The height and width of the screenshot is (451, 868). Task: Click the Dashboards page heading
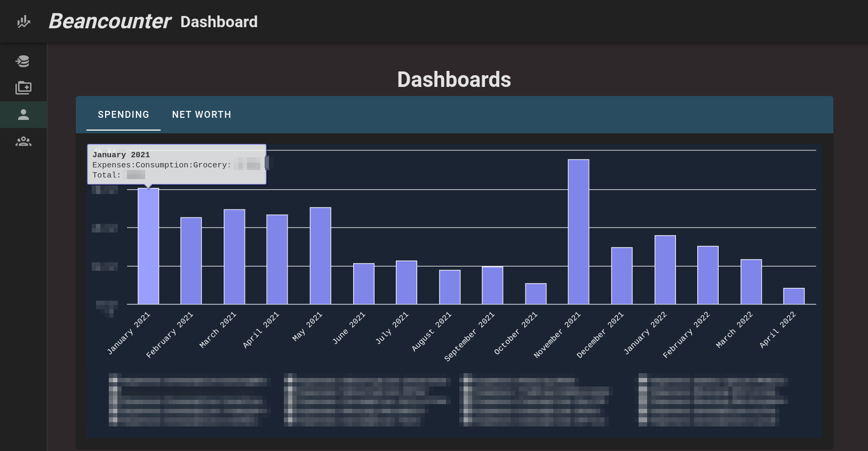(454, 79)
